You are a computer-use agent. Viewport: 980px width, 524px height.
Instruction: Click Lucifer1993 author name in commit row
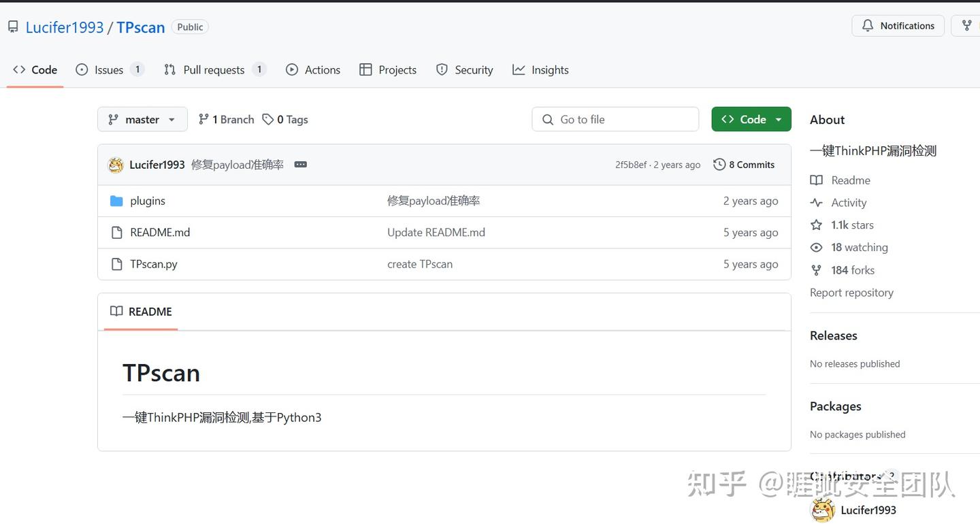[157, 165]
